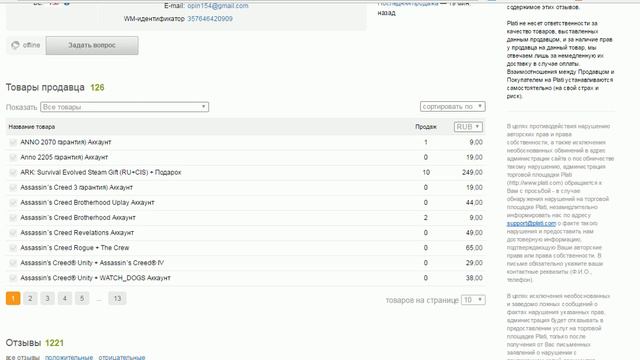Tick checkbox beside ANNO 2070 Аккаунт
Viewport: 640px width, 360px height.
click(x=13, y=142)
